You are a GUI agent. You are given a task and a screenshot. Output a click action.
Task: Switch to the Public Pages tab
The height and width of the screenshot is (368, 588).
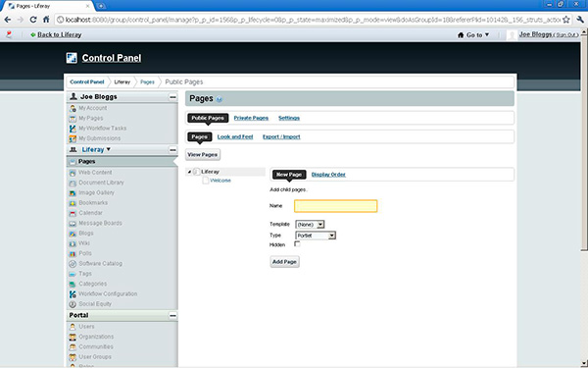[208, 118]
